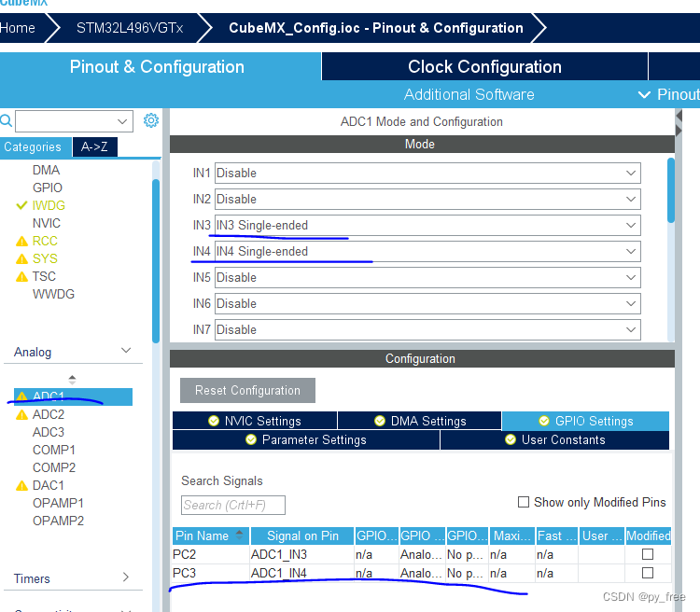Select OPAMP2 peripheral

tap(58, 521)
